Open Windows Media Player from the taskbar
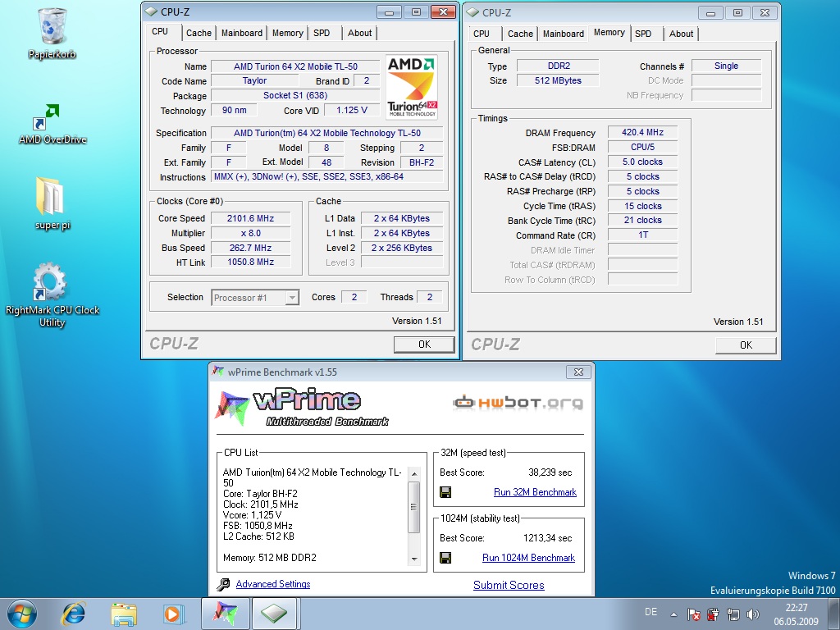840x630 pixels. tap(173, 614)
